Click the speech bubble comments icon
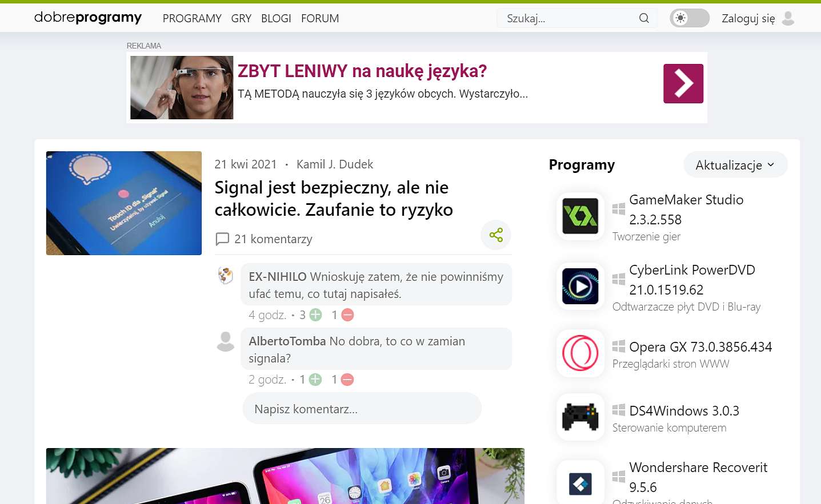The image size is (821, 504). pyautogui.click(x=222, y=239)
